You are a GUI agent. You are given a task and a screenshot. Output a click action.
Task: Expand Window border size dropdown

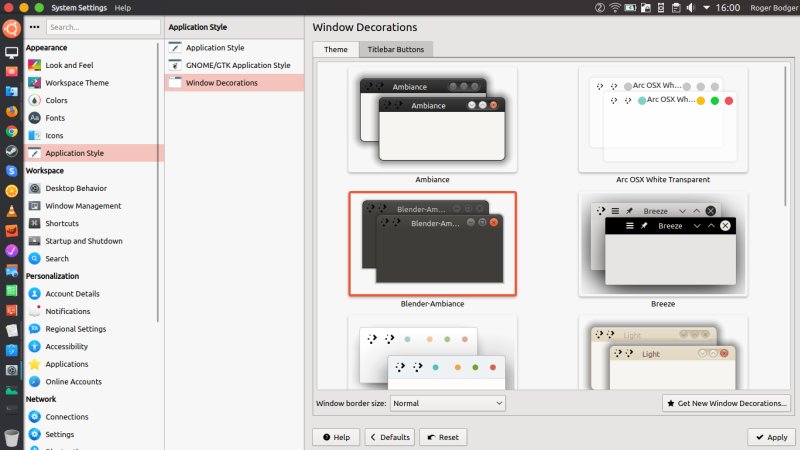pos(447,403)
